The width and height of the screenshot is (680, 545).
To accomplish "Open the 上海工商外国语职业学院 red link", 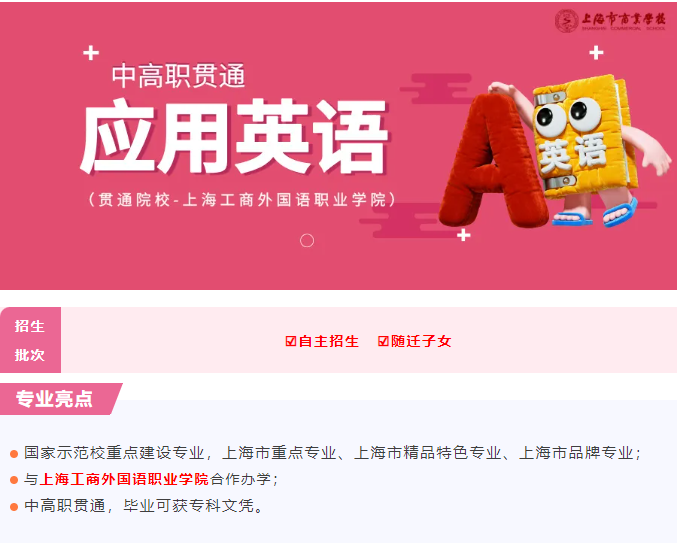I will click(124, 480).
